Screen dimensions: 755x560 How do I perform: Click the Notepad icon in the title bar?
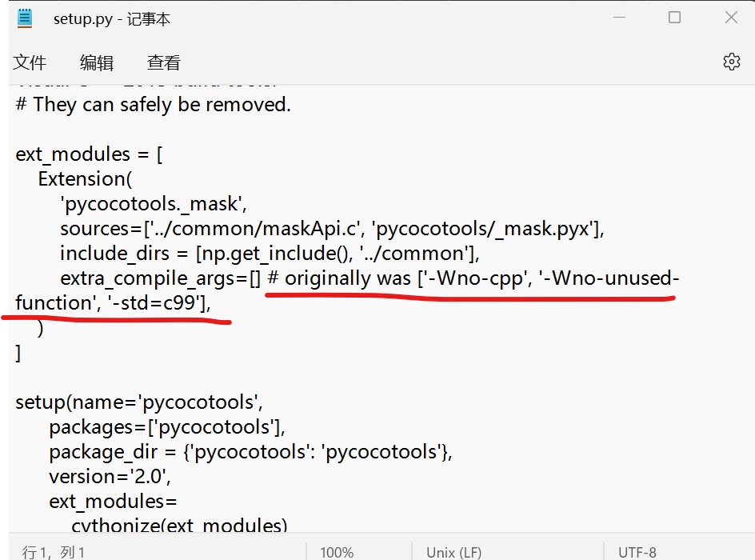click(x=23, y=17)
